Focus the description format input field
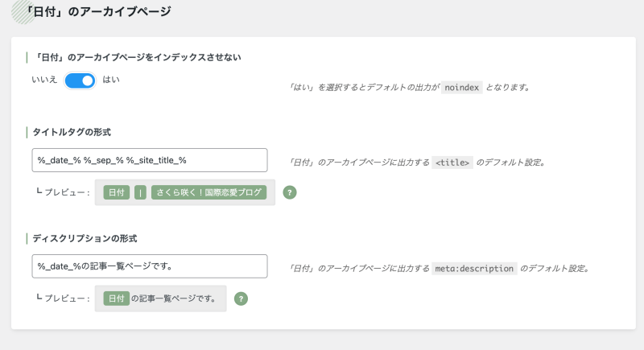 point(150,266)
